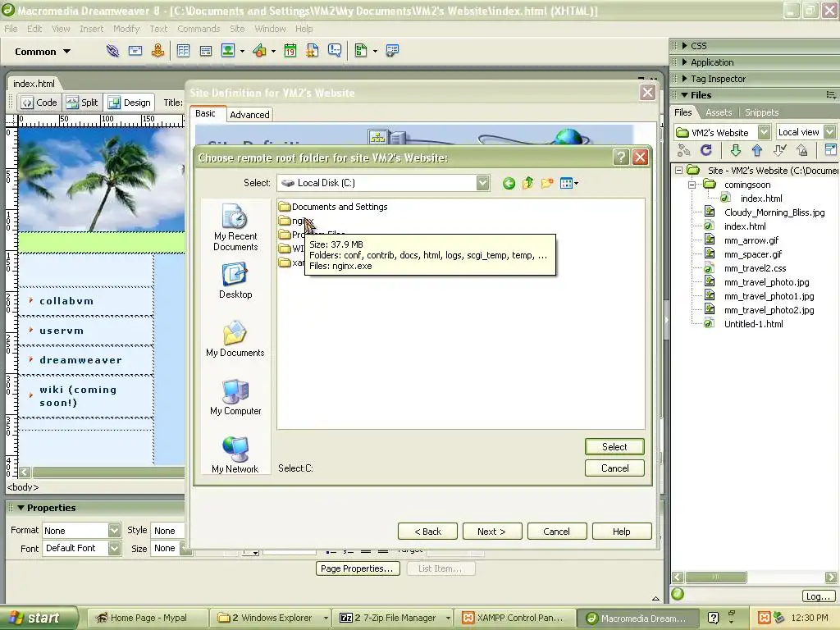Click the Tag Chooser icon

[392, 51]
